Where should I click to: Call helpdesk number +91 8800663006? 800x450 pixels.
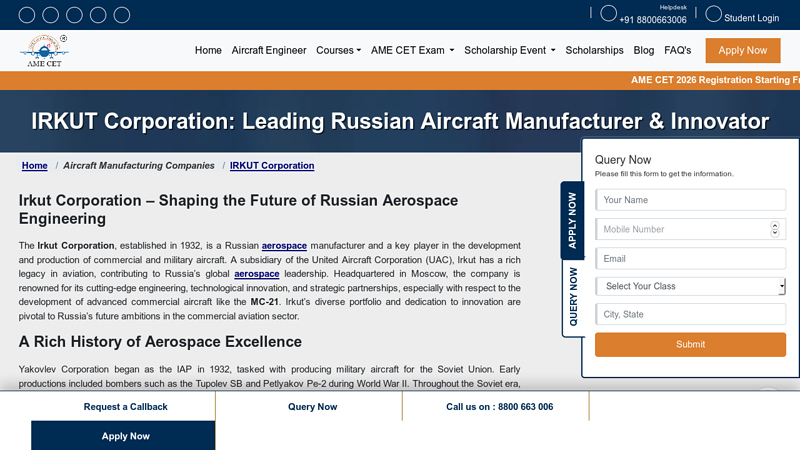[x=653, y=20]
